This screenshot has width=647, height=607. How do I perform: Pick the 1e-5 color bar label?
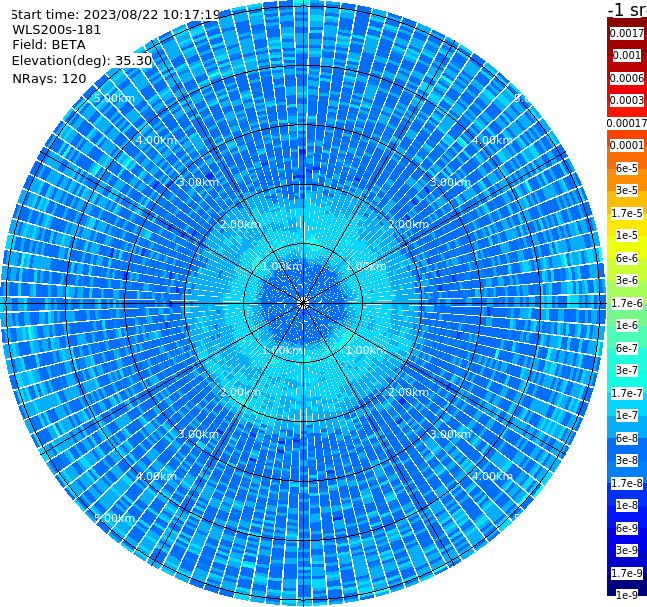[x=627, y=235]
